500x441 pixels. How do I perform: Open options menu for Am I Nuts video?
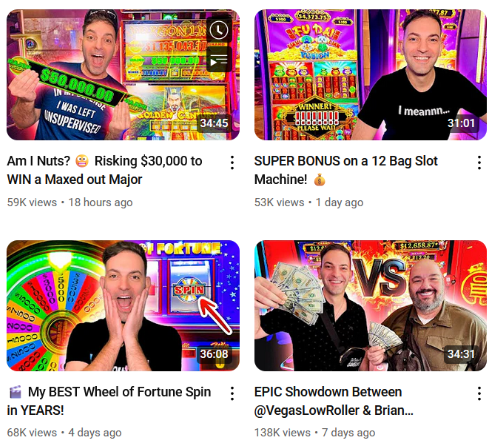tap(232, 163)
